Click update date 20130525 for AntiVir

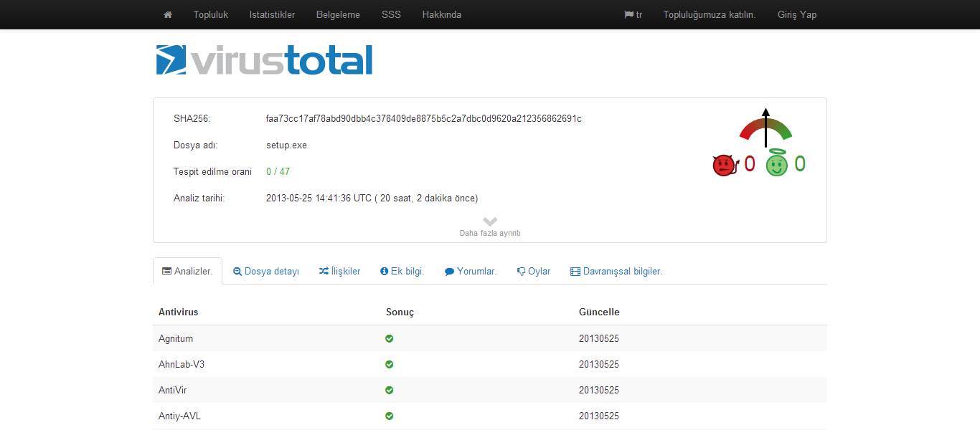[599, 390]
